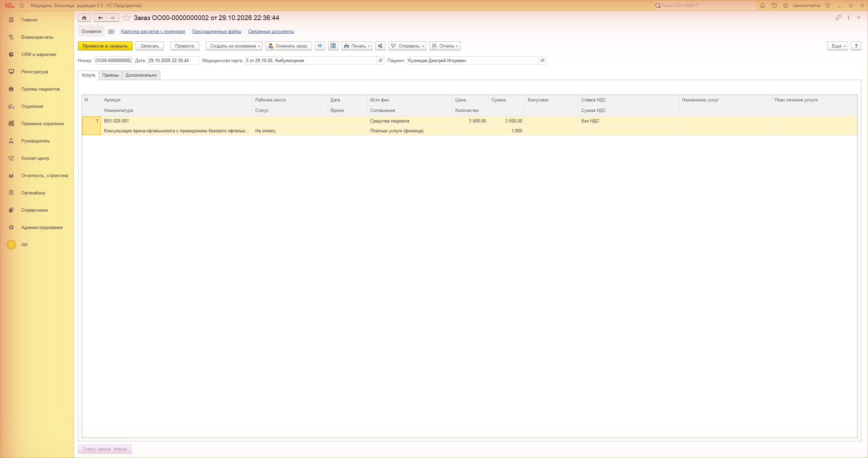Expand the Создать на основании dropdown

(234, 46)
